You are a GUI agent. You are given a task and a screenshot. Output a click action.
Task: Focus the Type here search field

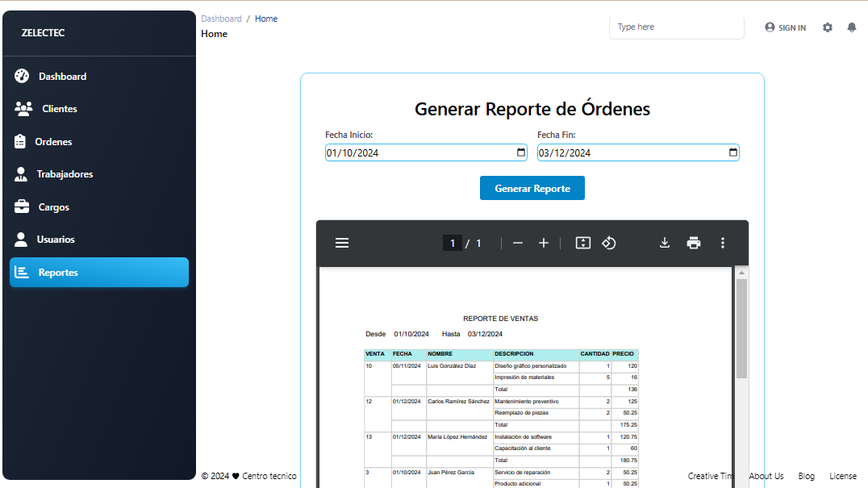coord(677,27)
